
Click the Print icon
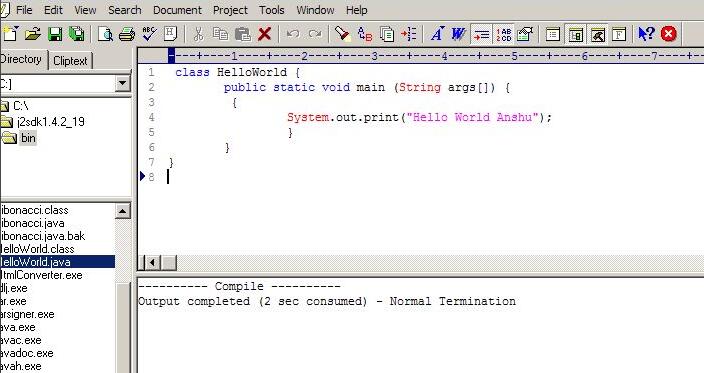click(127, 34)
